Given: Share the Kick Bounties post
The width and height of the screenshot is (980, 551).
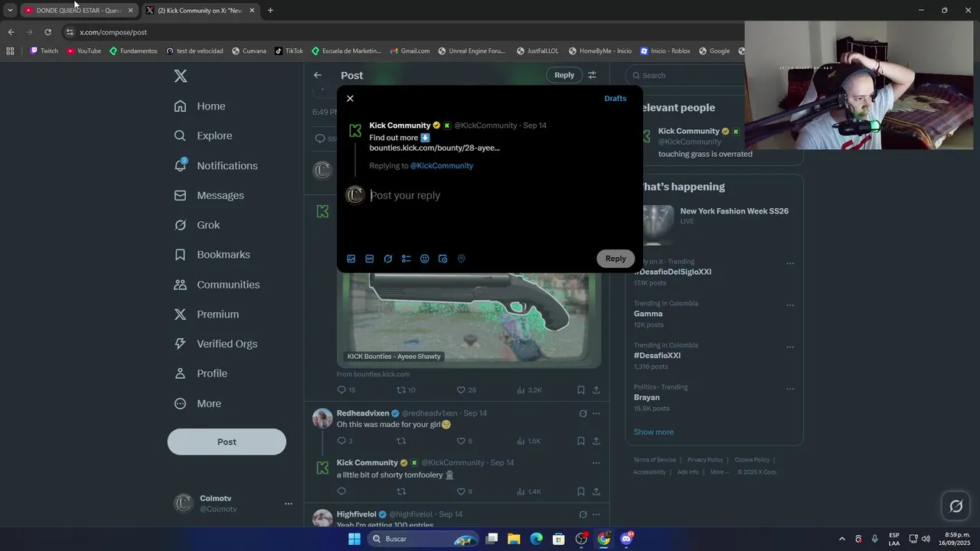Looking at the screenshot, I should 596,390.
